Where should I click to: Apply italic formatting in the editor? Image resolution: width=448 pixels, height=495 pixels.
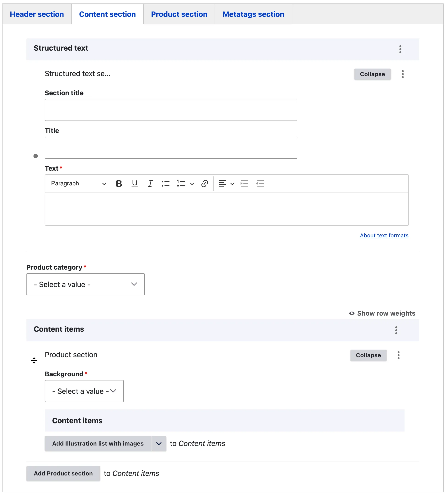[x=150, y=184]
